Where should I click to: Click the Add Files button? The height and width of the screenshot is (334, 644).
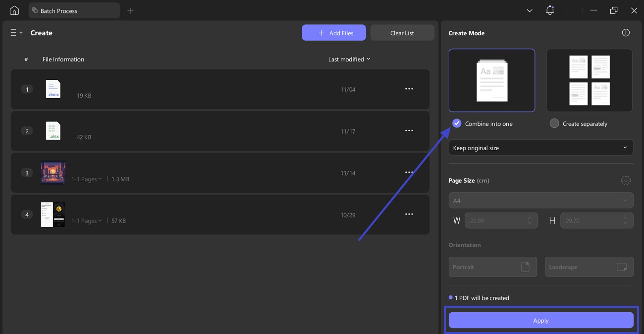(334, 33)
